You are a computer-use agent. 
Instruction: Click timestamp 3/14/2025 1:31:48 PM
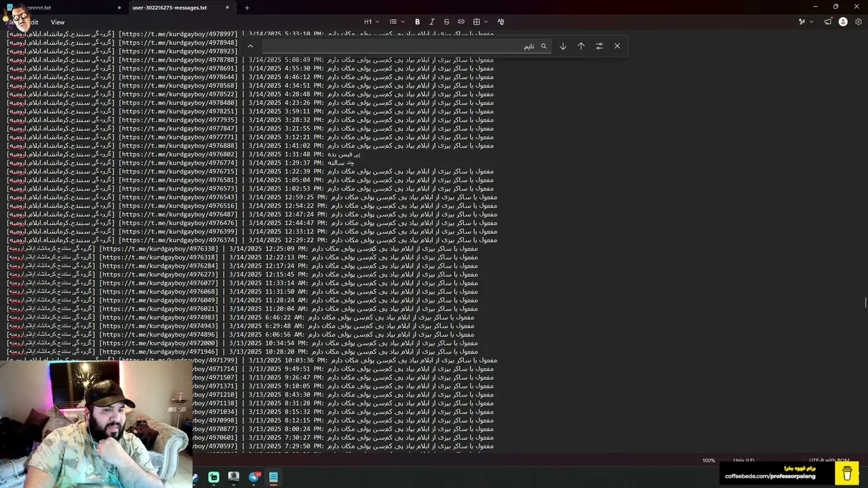tap(287, 154)
